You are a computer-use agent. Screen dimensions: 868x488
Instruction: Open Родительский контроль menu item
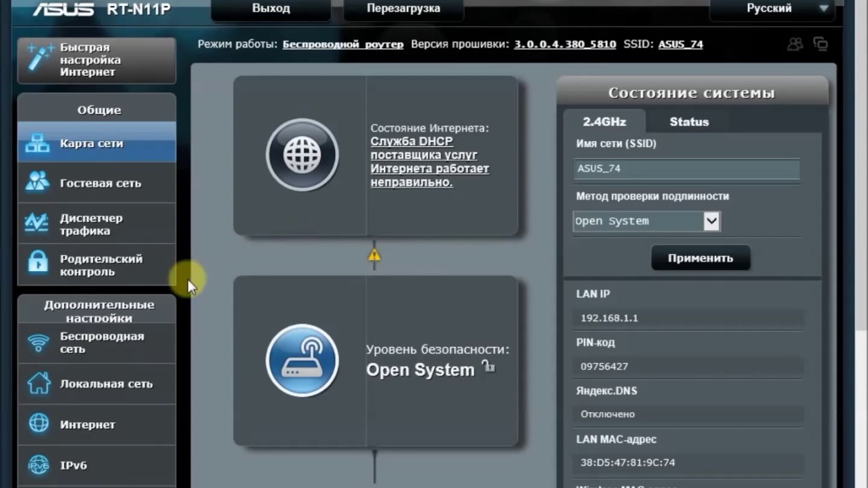[x=96, y=265]
